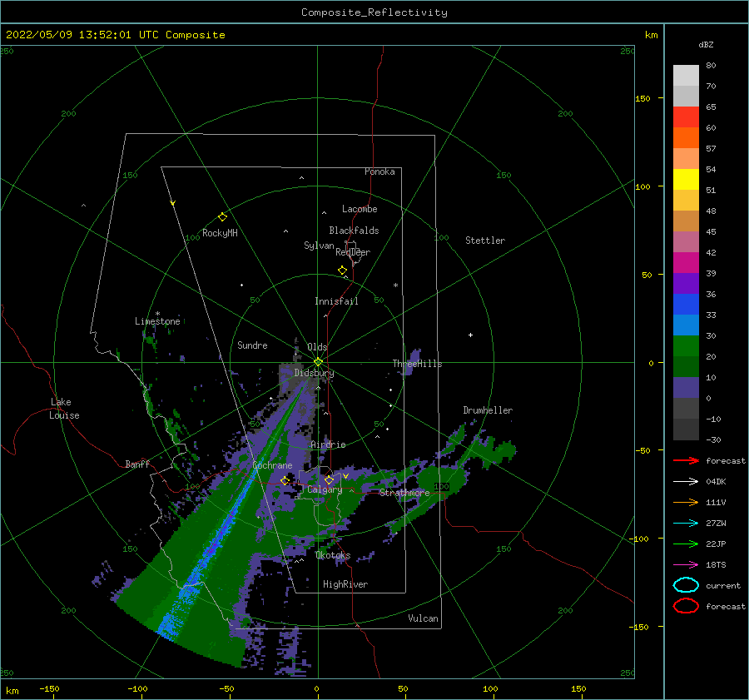
Task: Select the orange 111V arrow legend icon
Action: (x=686, y=502)
